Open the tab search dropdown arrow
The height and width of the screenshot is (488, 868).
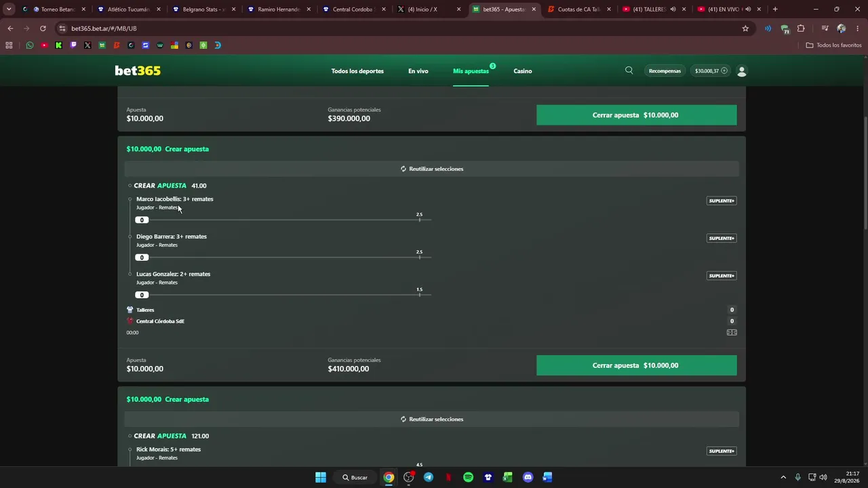(x=9, y=9)
